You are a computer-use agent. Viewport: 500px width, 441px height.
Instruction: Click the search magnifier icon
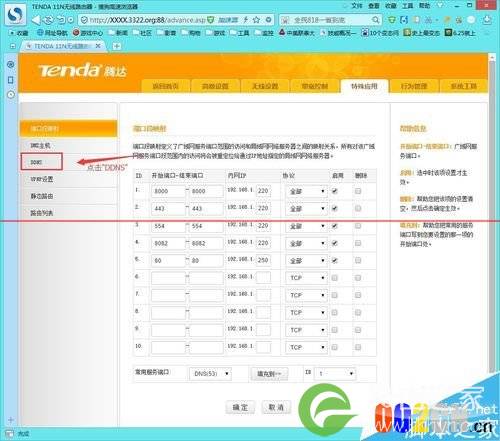pos(375,20)
